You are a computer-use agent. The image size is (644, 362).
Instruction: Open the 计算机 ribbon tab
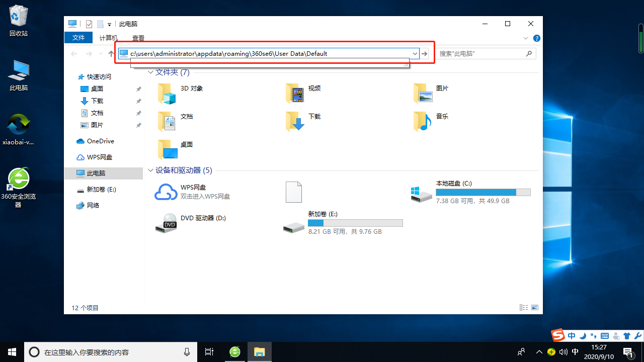pyautogui.click(x=109, y=38)
